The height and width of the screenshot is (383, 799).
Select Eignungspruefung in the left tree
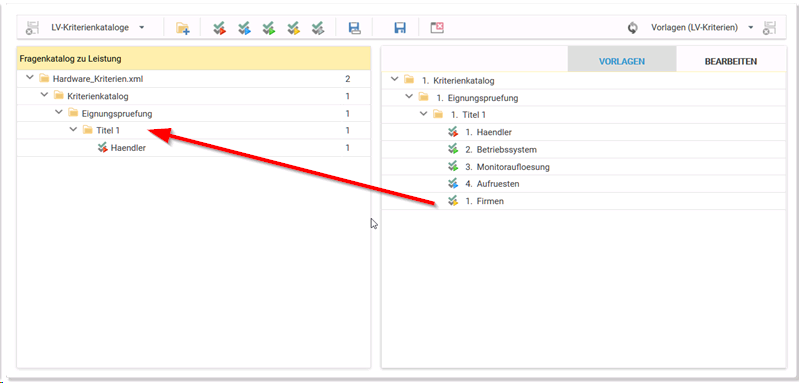pos(117,113)
